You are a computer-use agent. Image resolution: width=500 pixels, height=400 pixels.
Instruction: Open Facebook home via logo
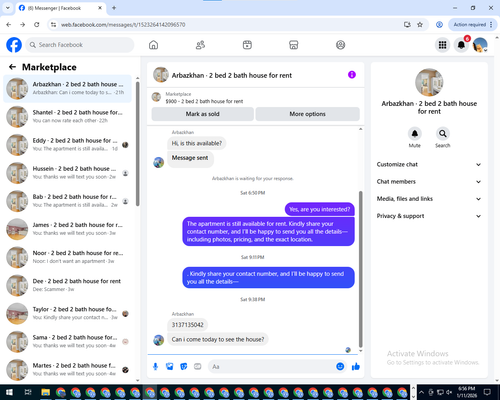pyautogui.click(x=14, y=45)
